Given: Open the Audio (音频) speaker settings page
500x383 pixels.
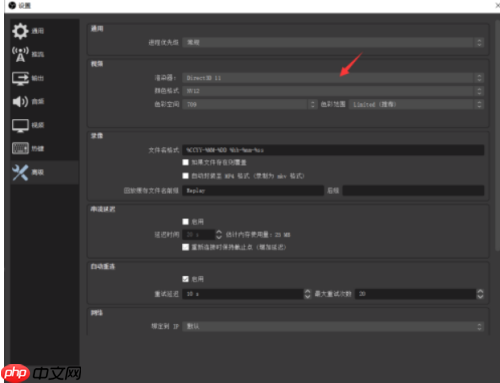Looking at the screenshot, I should tap(28, 101).
